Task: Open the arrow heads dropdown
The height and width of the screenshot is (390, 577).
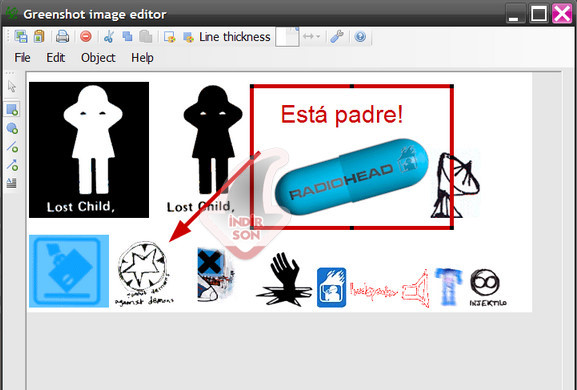Action: (x=311, y=36)
